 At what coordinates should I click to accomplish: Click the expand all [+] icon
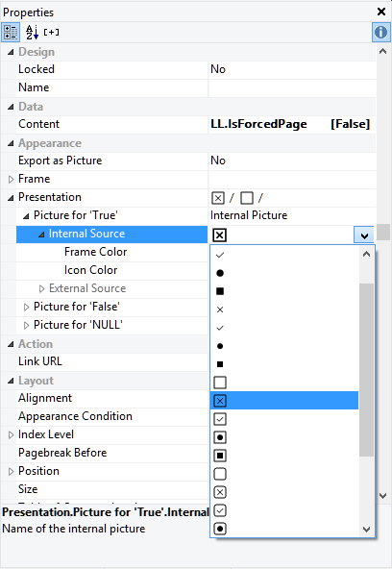tap(51, 33)
